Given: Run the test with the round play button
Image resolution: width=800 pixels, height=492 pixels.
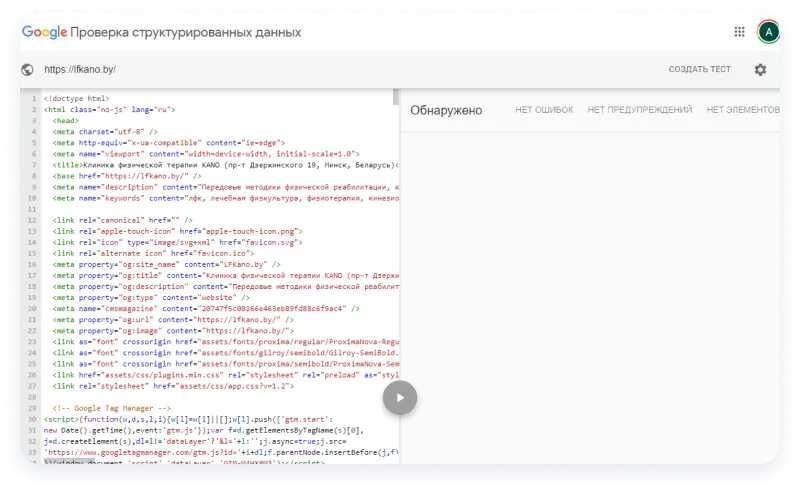Looking at the screenshot, I should (x=400, y=398).
